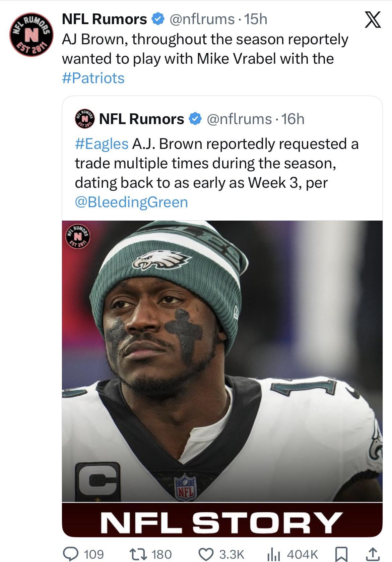Viewport: 392px width, 562px height.
Task: Like the tweet with the heart icon
Action: tap(206, 554)
